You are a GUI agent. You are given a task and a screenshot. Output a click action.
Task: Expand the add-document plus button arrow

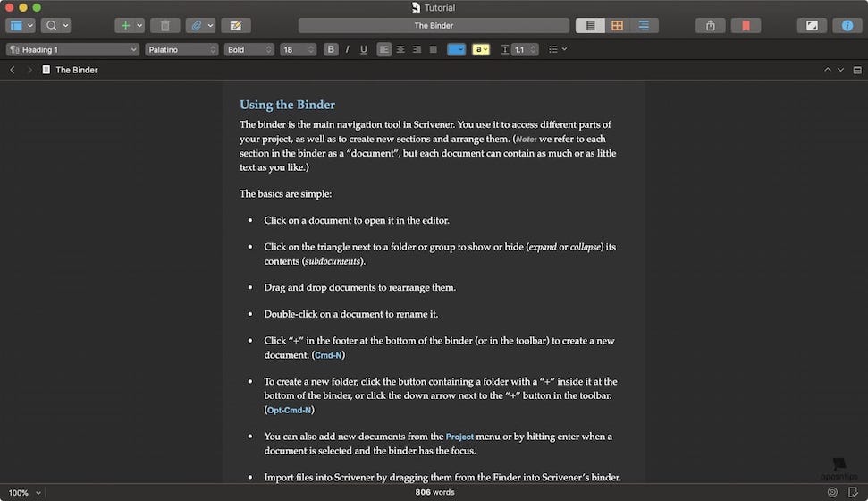tap(139, 26)
